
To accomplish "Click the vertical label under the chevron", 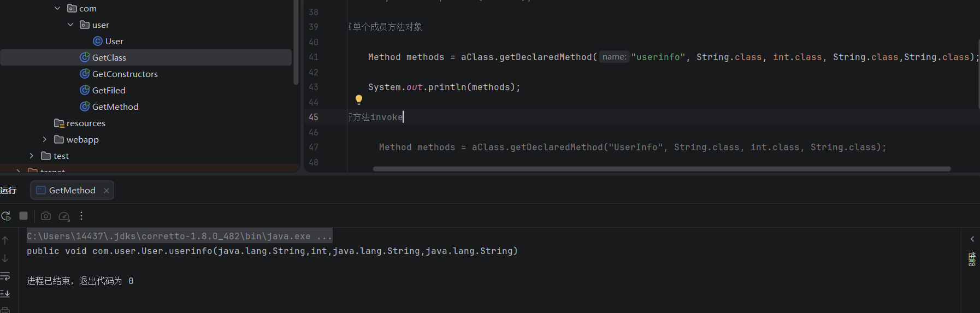I will point(972,259).
